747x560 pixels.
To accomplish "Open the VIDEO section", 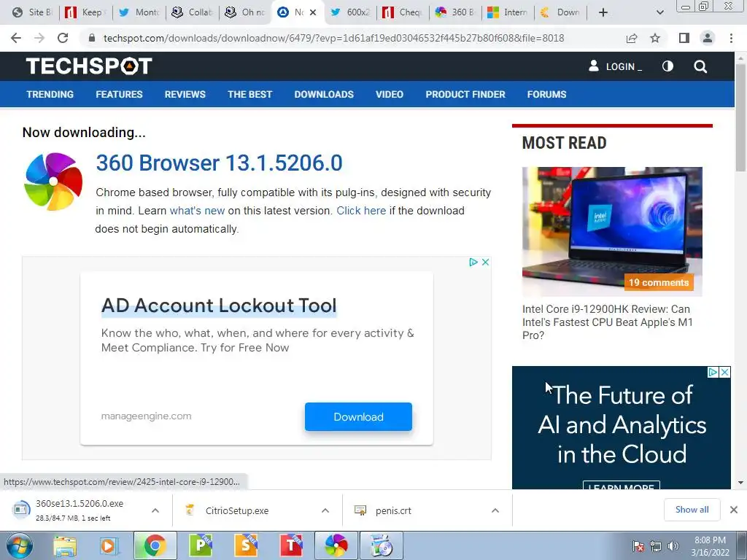I will click(x=390, y=94).
